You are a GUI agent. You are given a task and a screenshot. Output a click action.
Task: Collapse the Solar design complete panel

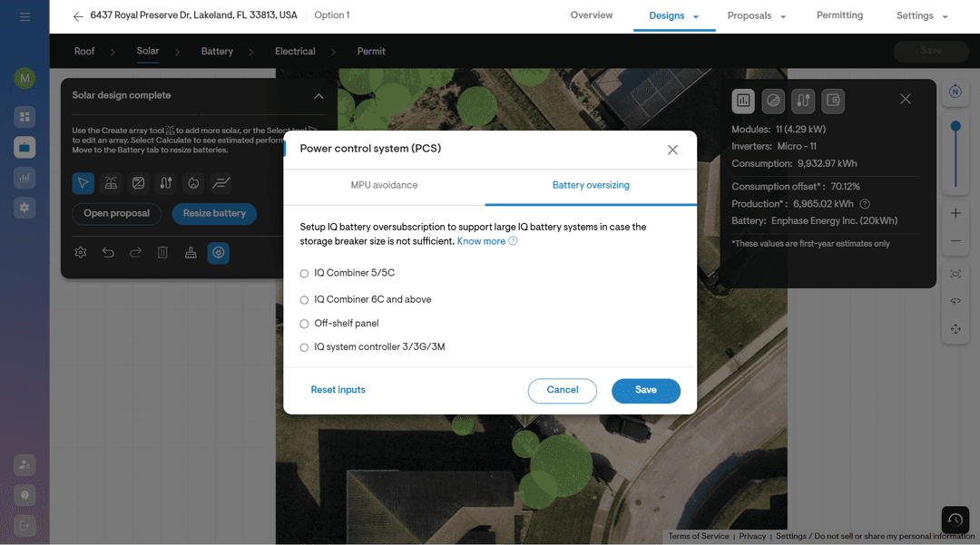318,96
